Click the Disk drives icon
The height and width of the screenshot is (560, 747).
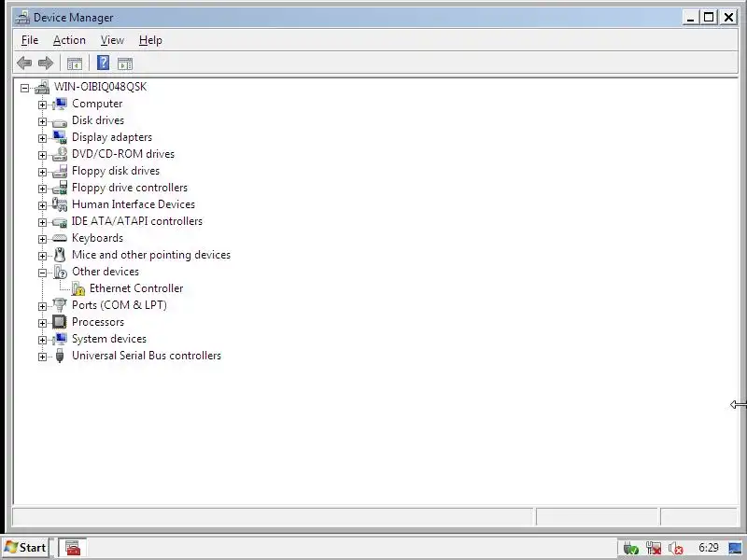[x=60, y=123]
